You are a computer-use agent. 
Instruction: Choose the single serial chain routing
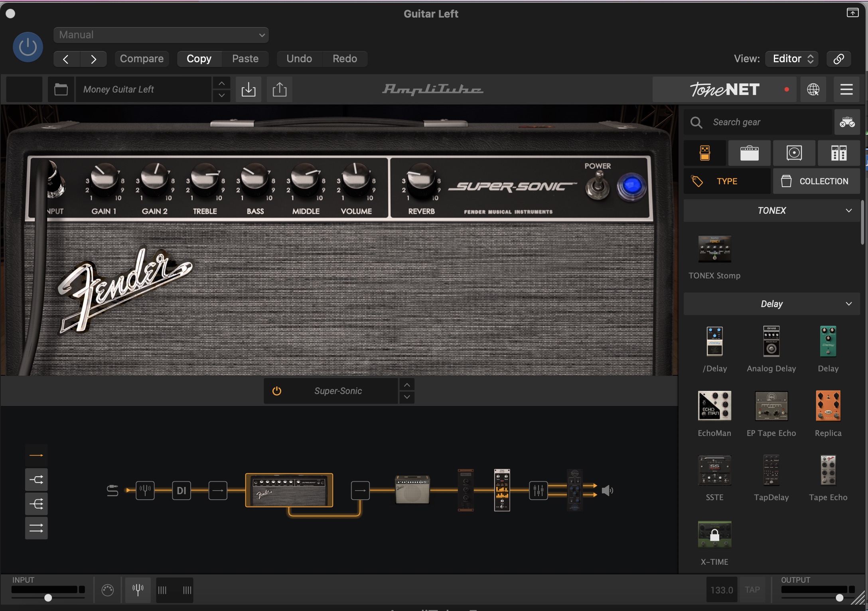tap(36, 455)
